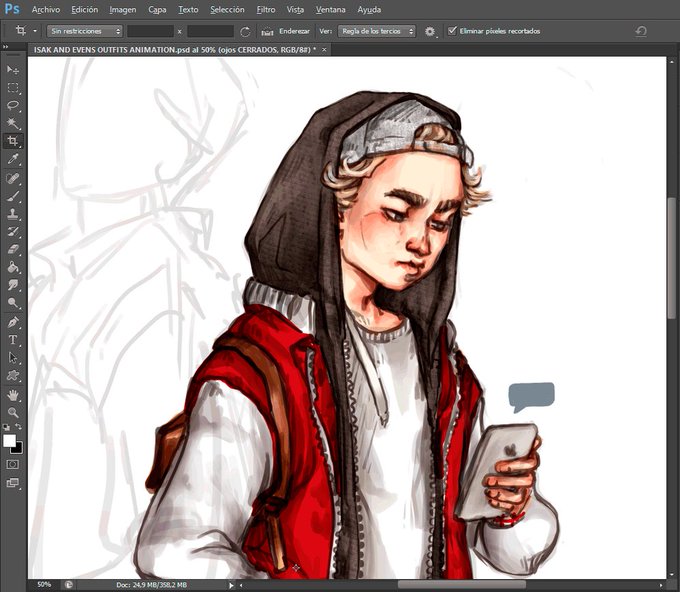The image size is (680, 592).
Task: Open status bar info arrow menu
Action: coord(231,585)
